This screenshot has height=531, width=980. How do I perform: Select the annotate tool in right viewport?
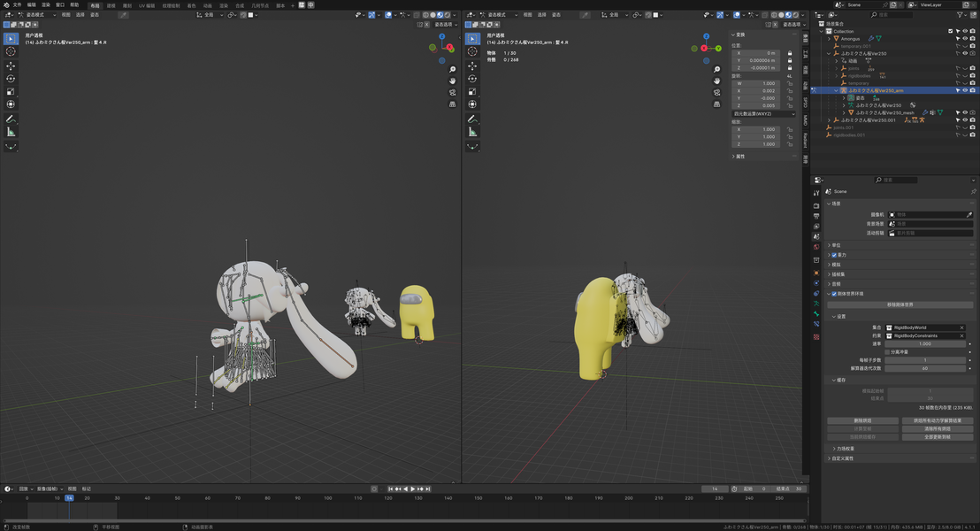(x=472, y=119)
